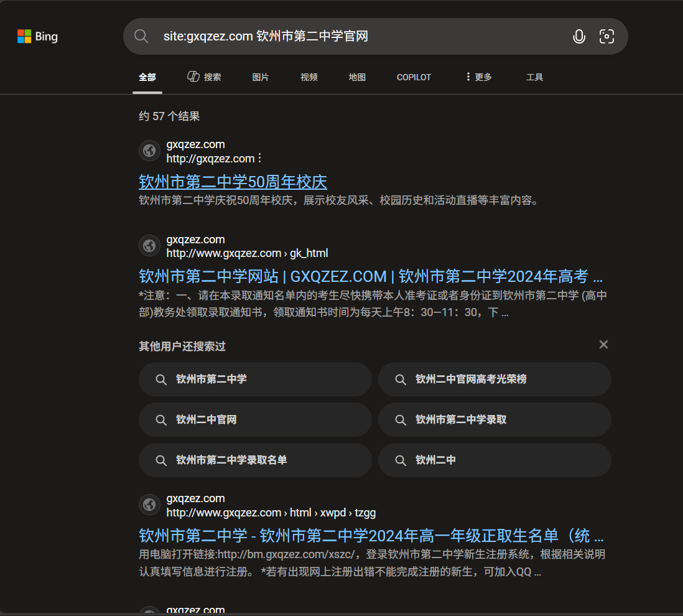
Task: Start voice search with microphone icon
Action: click(578, 37)
